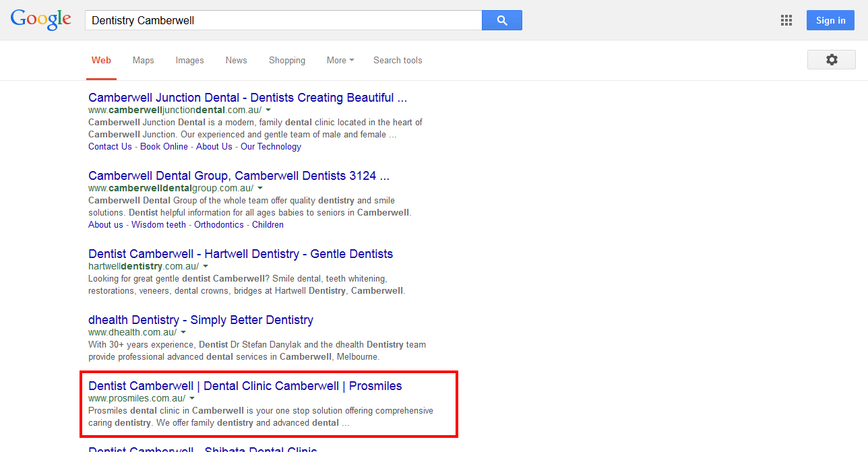Open the Prosmiles Dental Clinic result title
This screenshot has width=868, height=452.
pos(245,386)
